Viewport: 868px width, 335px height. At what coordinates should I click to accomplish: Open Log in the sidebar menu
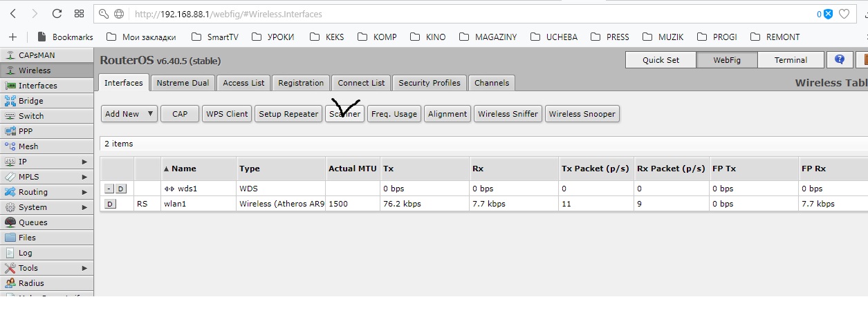(x=46, y=253)
